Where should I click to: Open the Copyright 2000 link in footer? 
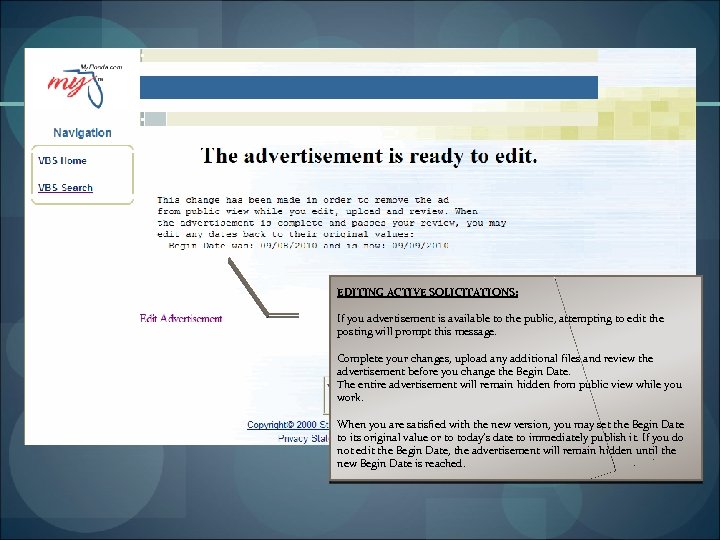click(x=288, y=425)
